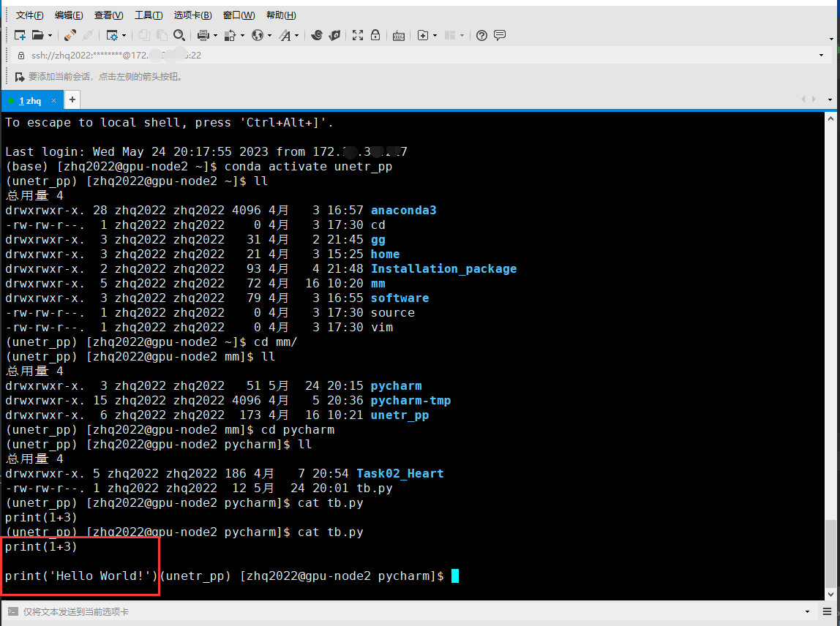Expand the Open folder dropdown arrow
The image size is (840, 626).
(x=50, y=35)
